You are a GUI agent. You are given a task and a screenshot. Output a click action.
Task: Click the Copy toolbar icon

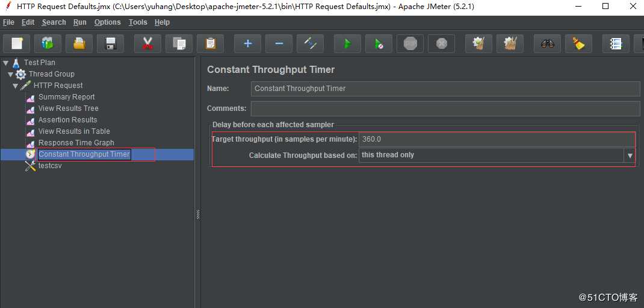pos(179,43)
